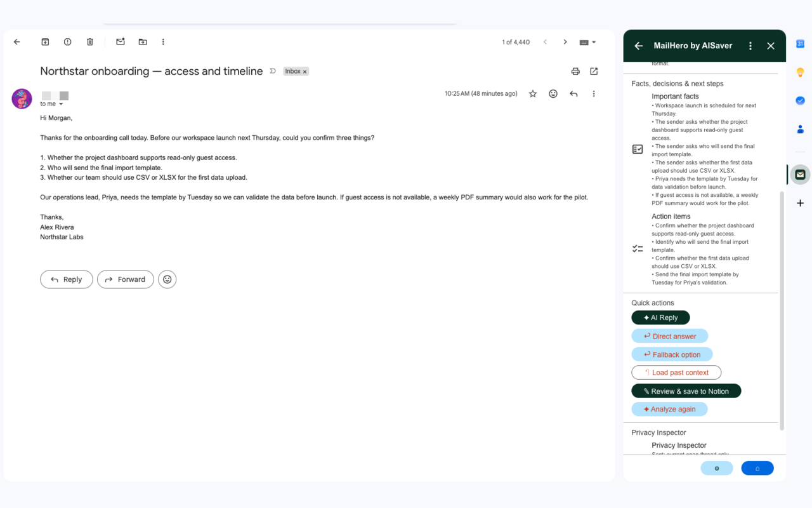
Task: Star the message from 10:25 AM
Action: (x=533, y=94)
